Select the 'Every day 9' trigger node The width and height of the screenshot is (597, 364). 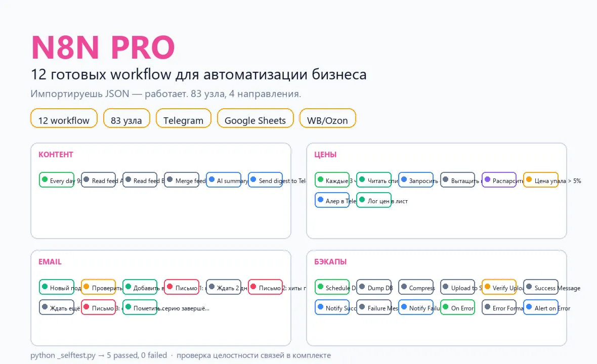click(57, 180)
